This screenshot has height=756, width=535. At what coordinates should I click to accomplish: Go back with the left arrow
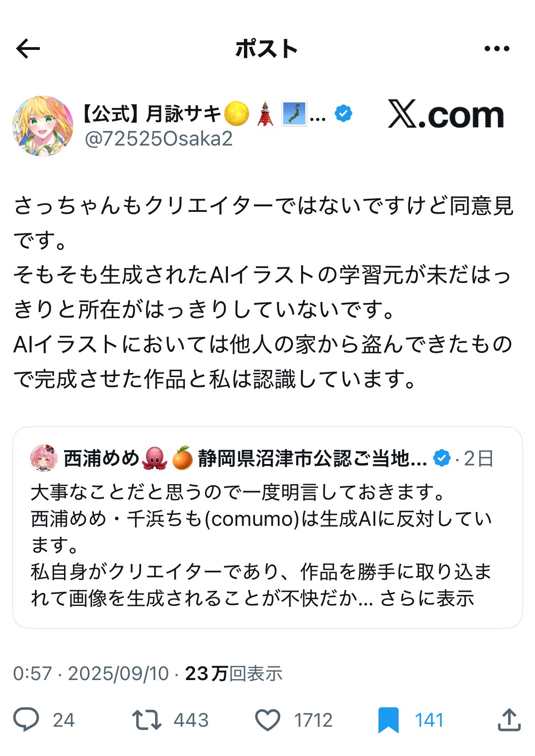[x=28, y=49]
